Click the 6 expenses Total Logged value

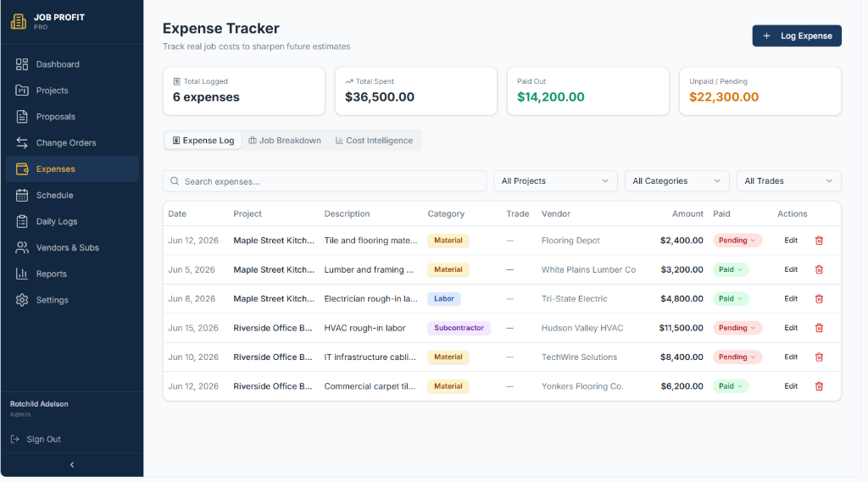point(206,97)
